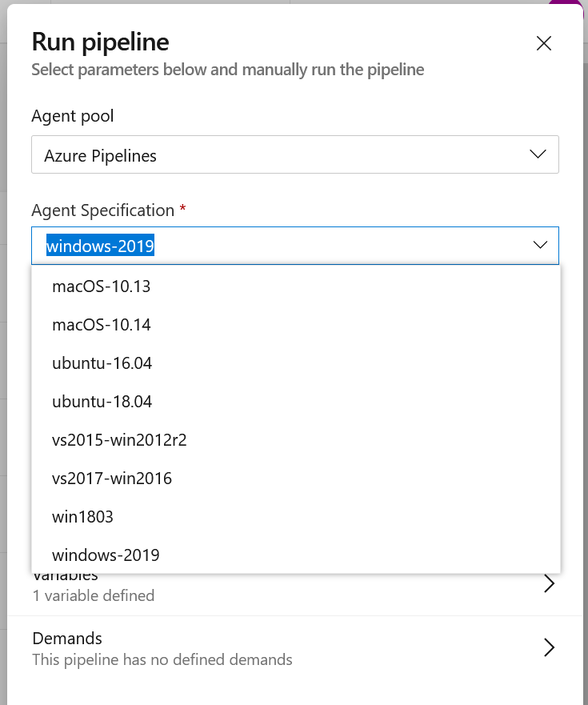Click the Demands chevron arrow
Viewport: 588px width, 705px height.
(549, 647)
